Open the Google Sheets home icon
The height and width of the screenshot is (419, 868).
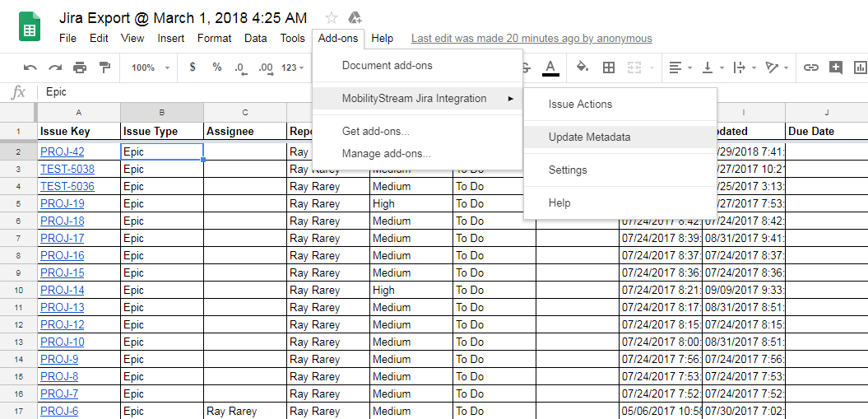(x=30, y=27)
